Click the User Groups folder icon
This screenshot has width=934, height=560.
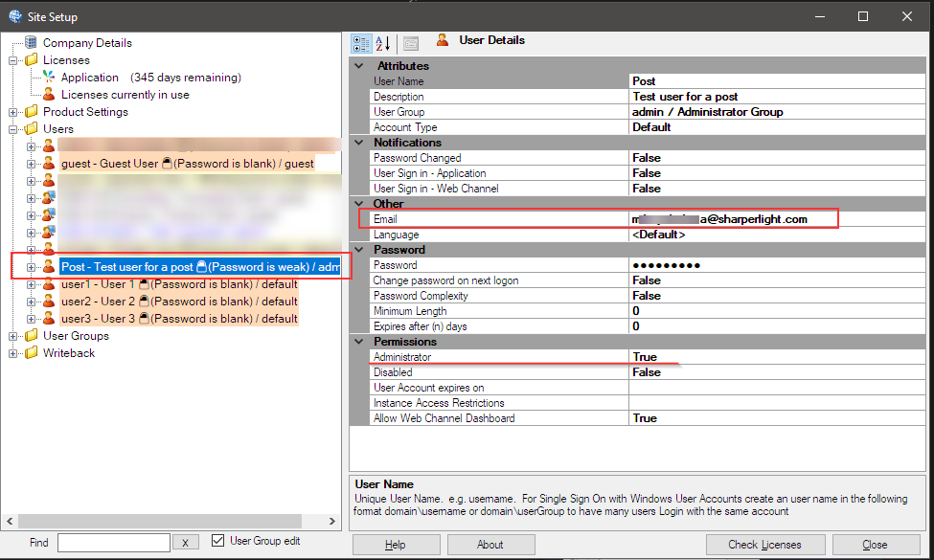pos(32,336)
